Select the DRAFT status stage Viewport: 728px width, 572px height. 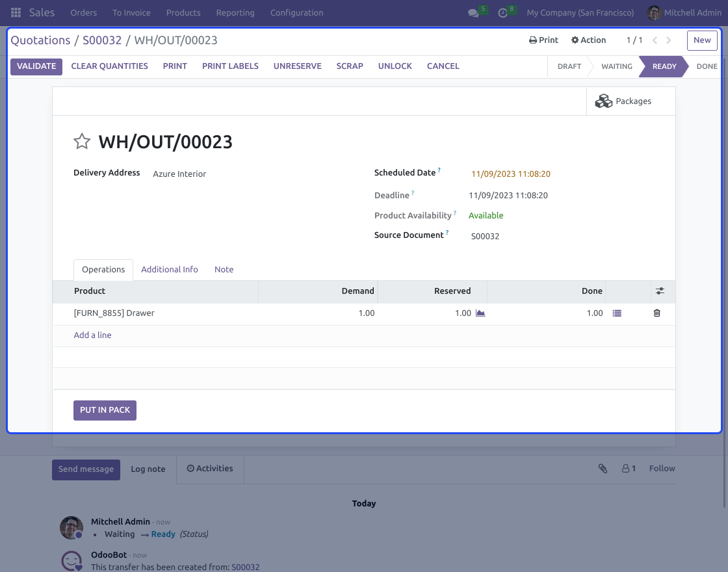[x=569, y=66]
